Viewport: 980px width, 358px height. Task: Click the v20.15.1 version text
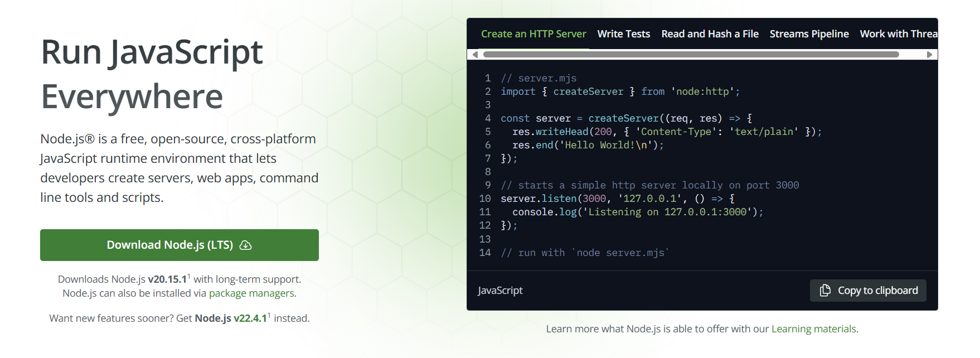click(167, 279)
